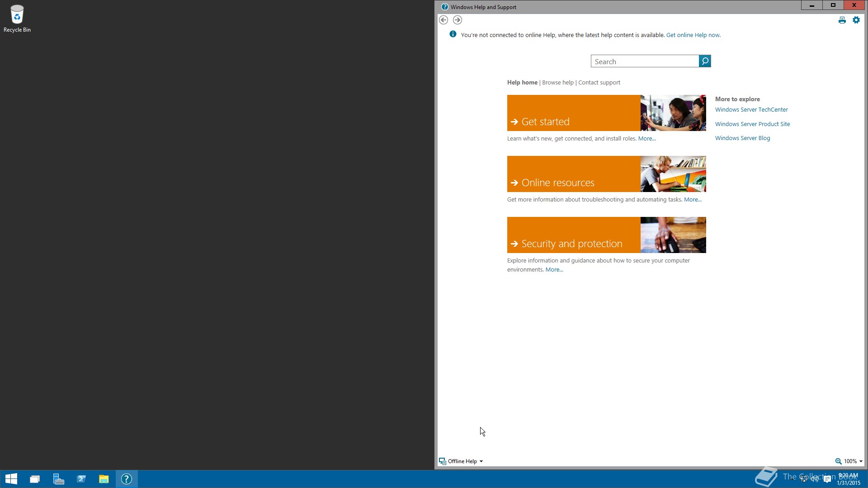
Task: Close the Windows Help and Support window
Action: (x=854, y=5)
